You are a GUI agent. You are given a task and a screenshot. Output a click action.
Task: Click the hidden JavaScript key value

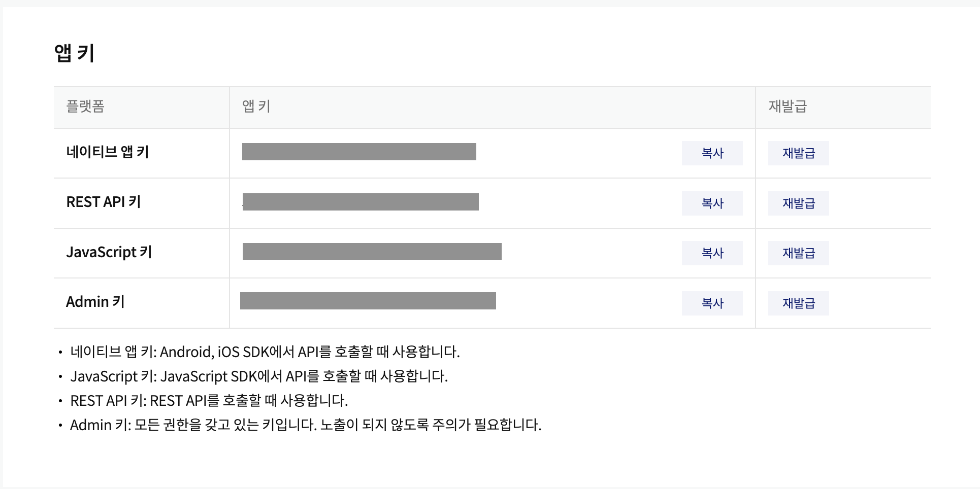pos(372,252)
